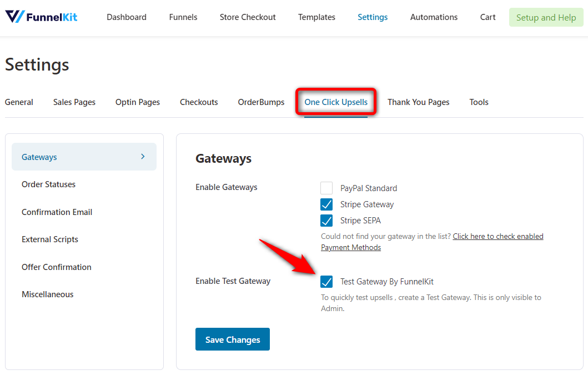Go to Funnels in top navigation
Image resolution: width=588 pixels, height=375 pixels.
pyautogui.click(x=183, y=17)
